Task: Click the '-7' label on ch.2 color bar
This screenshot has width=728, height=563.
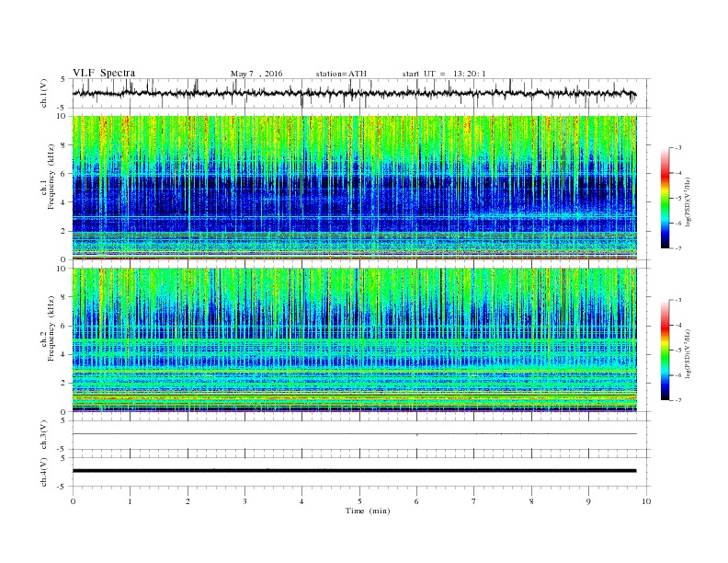Action: click(x=677, y=400)
